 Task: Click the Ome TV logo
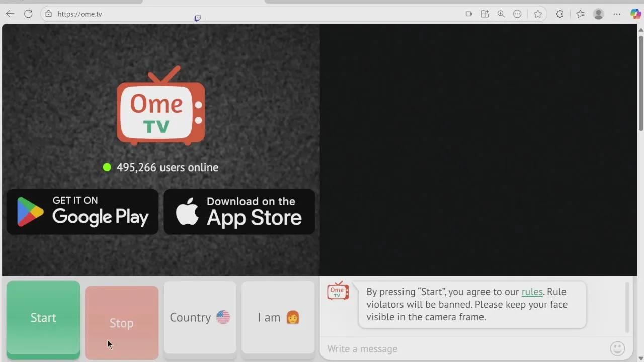tap(161, 106)
